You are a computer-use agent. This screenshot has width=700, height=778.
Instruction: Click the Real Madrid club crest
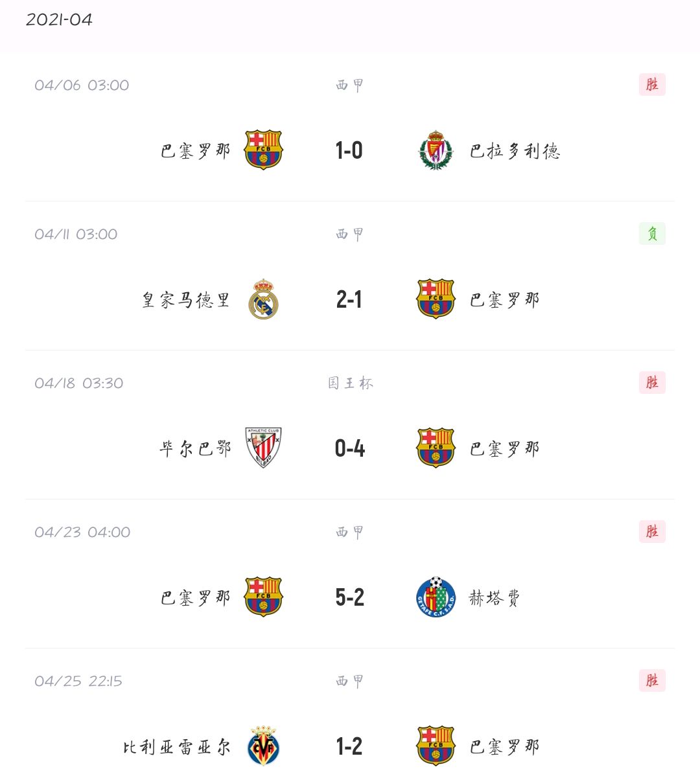point(263,299)
